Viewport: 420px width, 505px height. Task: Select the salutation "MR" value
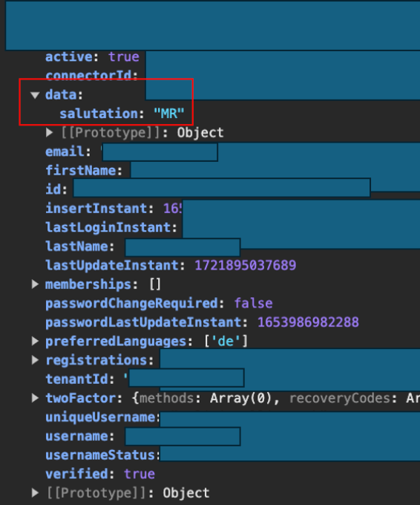(x=169, y=114)
